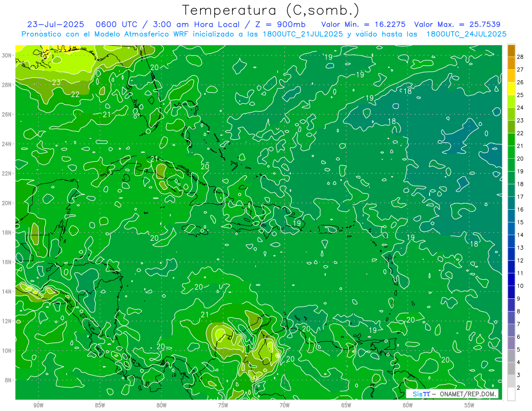Click the "16N" latitude axis label
532x411 pixels.
click(7, 262)
